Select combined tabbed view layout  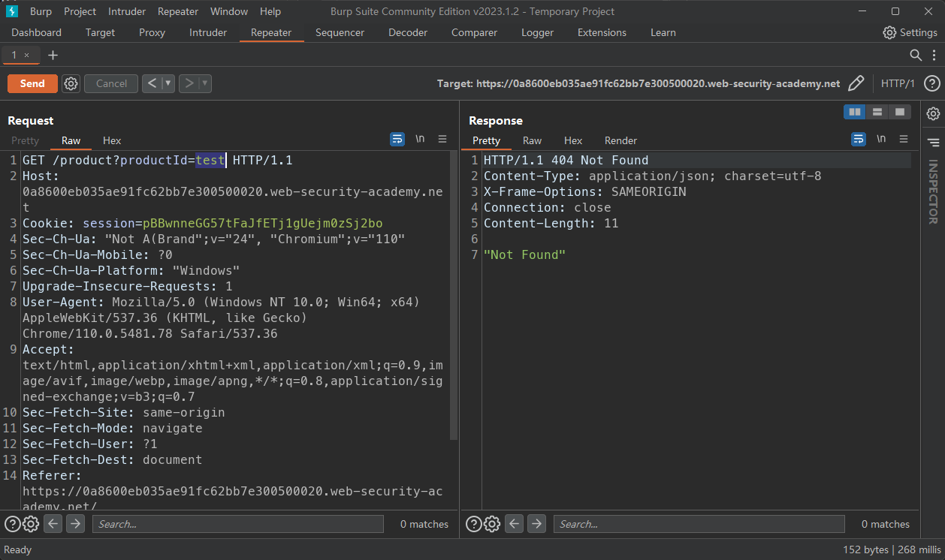900,112
